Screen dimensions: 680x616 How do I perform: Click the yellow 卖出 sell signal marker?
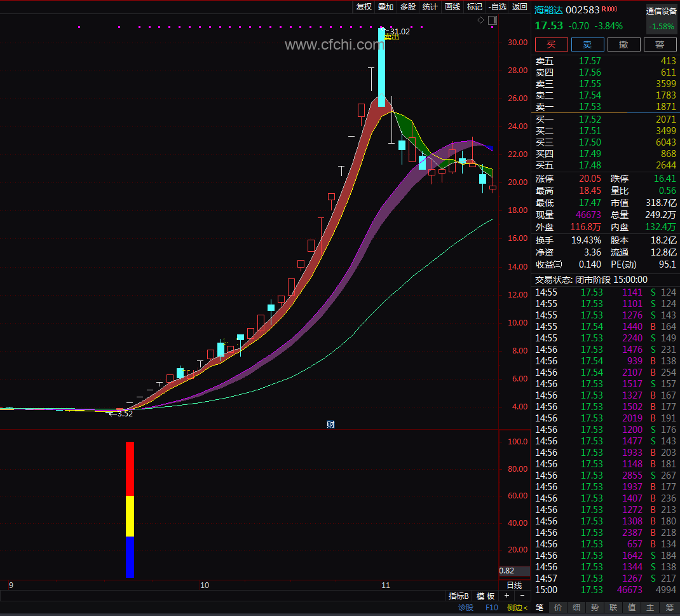point(391,38)
